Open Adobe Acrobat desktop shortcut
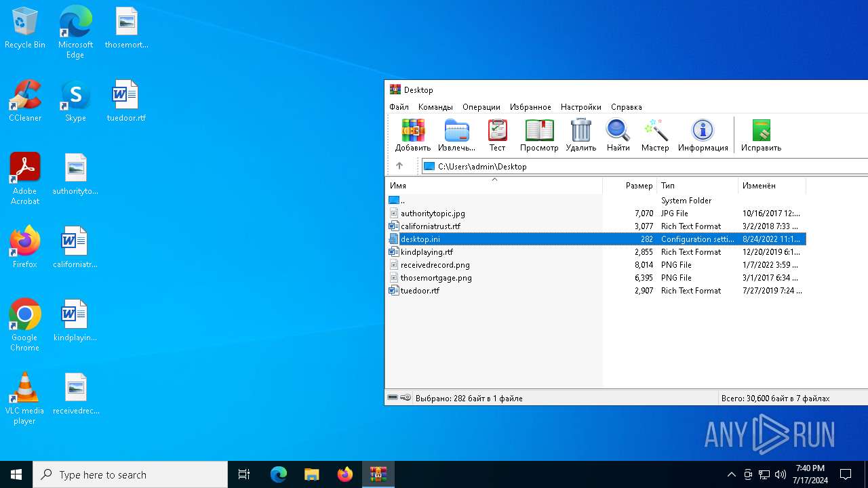 click(25, 179)
